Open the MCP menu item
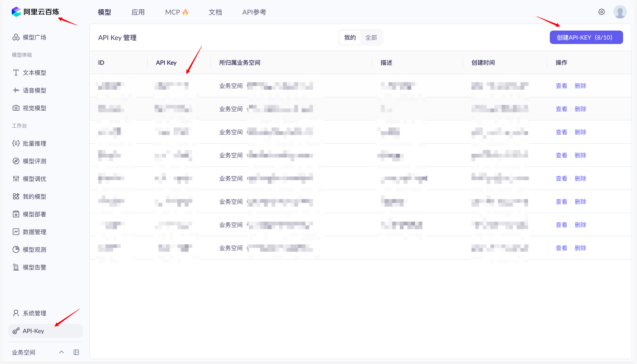The width and height of the screenshot is (637, 364). point(177,12)
